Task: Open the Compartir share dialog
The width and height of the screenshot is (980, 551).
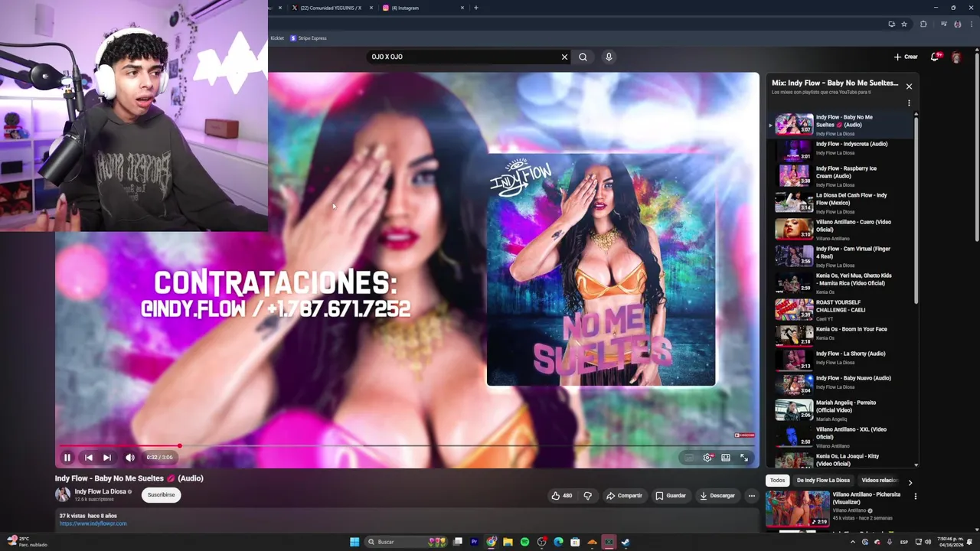Action: click(x=624, y=496)
